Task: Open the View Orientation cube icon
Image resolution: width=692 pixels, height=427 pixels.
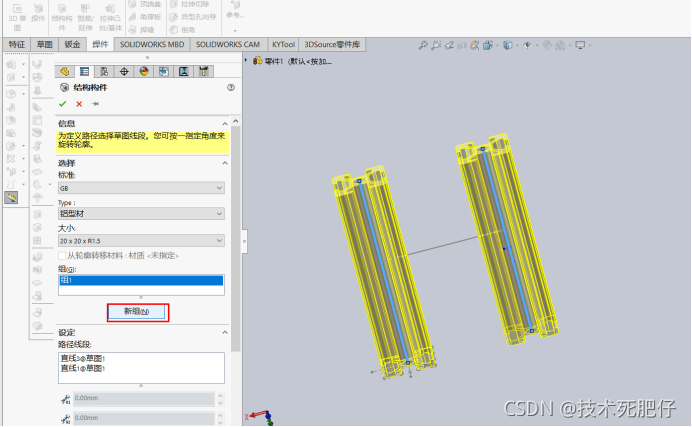Action: [x=487, y=45]
